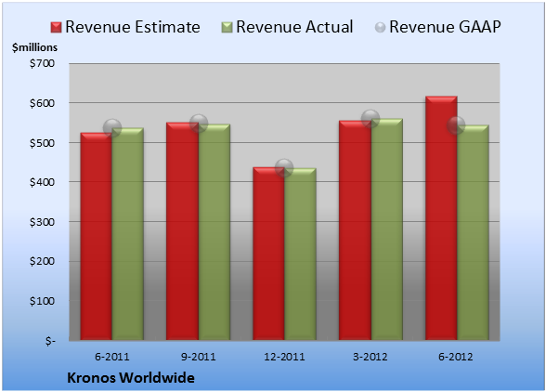Click the red Revenue Estimate legend swatch
The width and height of the screenshot is (546, 392).
pos(56,28)
